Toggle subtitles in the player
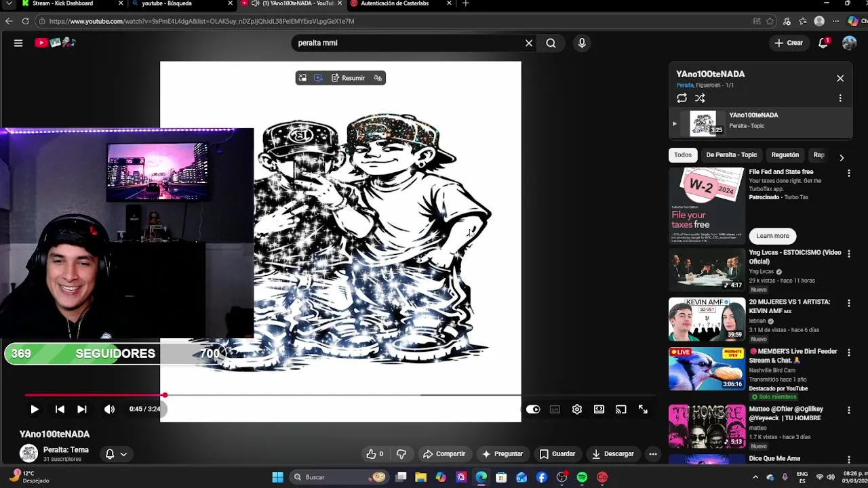Viewport: 868px width, 488px height. 555,409
